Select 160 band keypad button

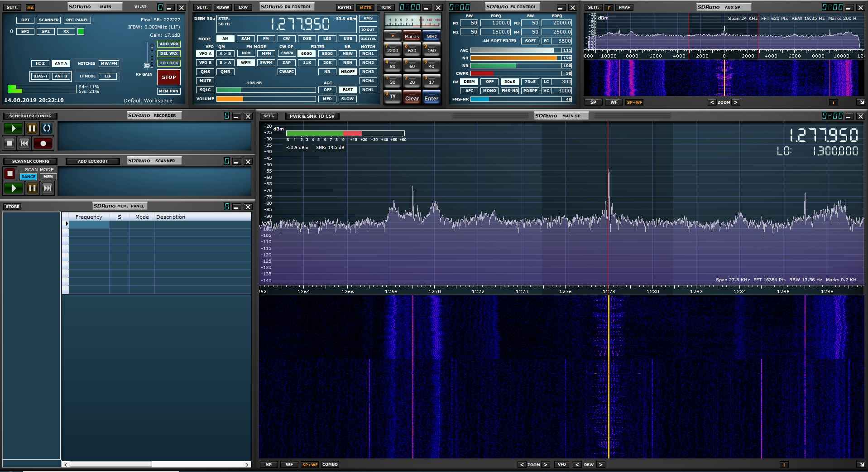[x=432, y=49]
